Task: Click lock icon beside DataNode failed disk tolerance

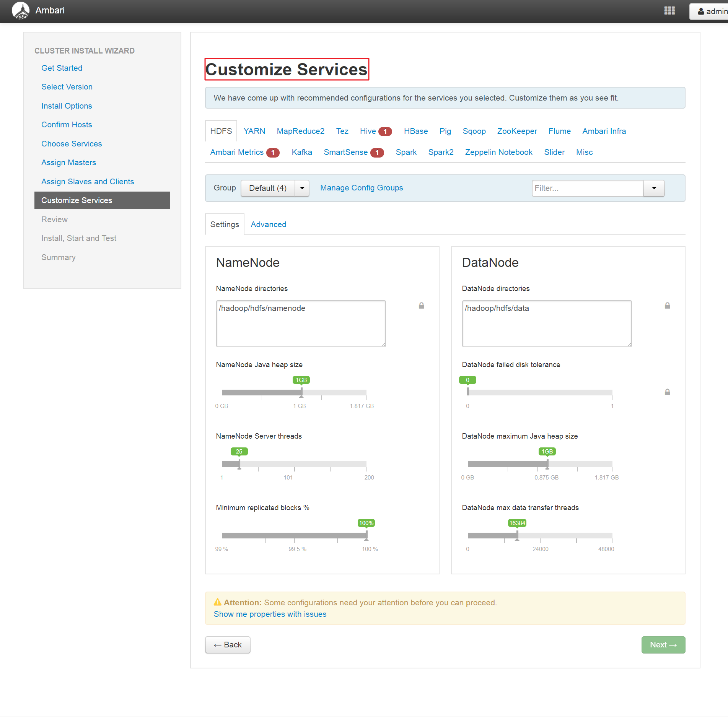Action: click(x=667, y=392)
